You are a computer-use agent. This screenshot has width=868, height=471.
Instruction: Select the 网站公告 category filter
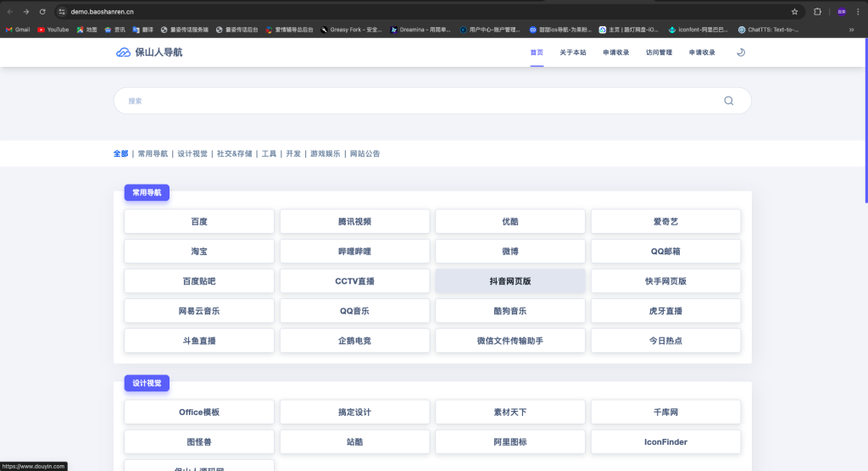[364, 154]
